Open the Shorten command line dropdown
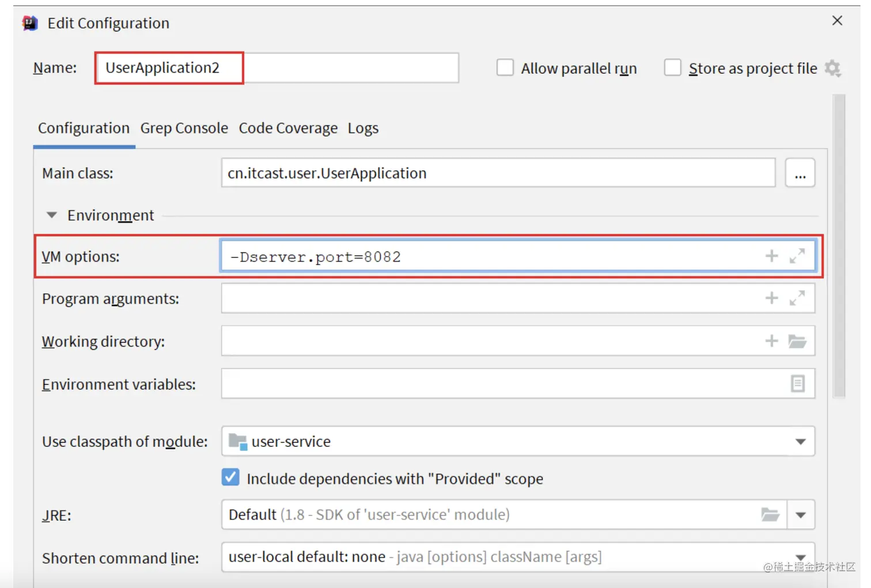Screen dimensions: 871x588 coord(801,557)
